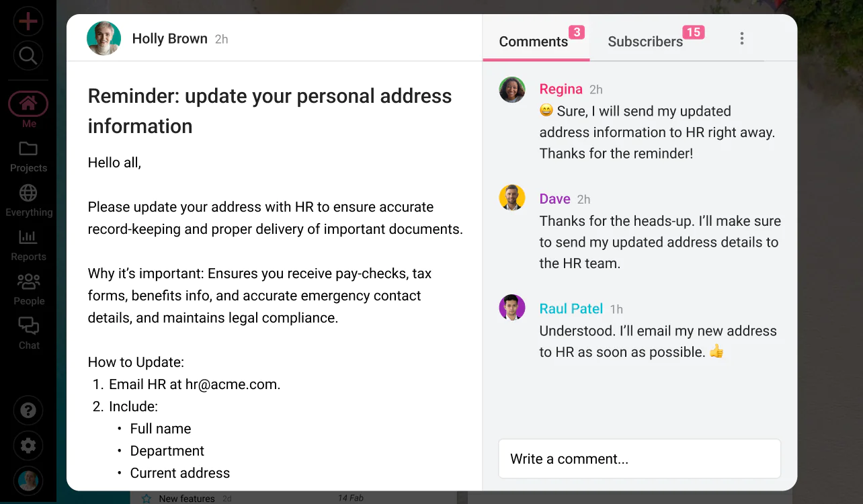Open the Projects folder icon

28,149
